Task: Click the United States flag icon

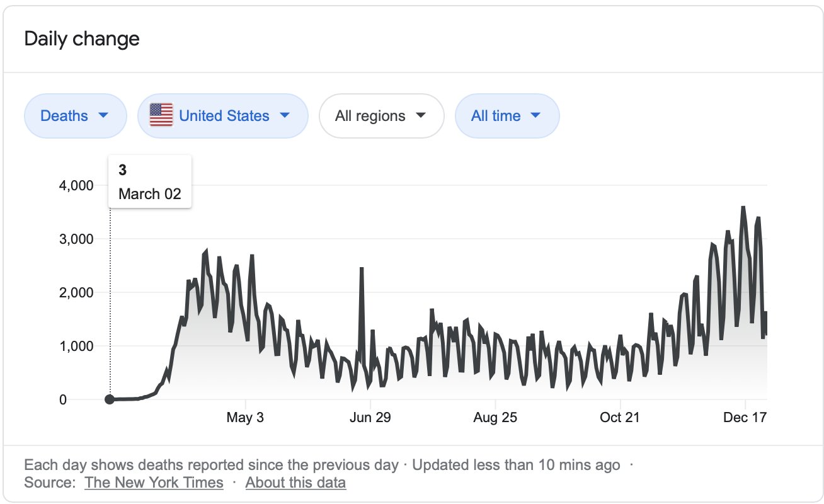Action: [161, 115]
